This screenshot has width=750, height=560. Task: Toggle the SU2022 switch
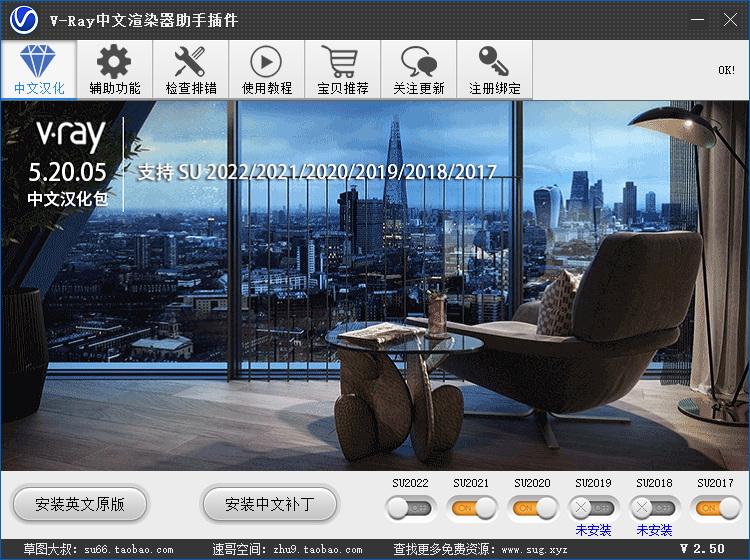click(x=411, y=508)
